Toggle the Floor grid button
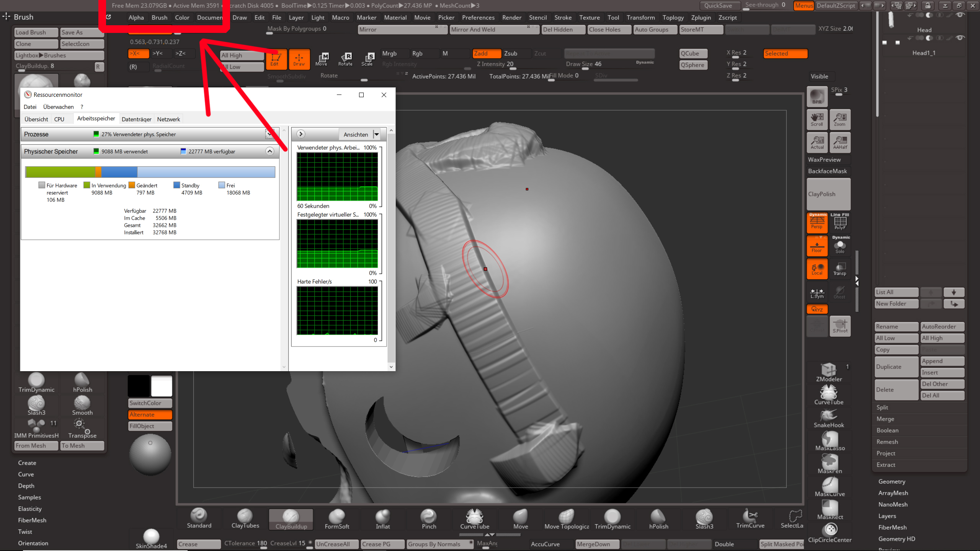 (817, 246)
